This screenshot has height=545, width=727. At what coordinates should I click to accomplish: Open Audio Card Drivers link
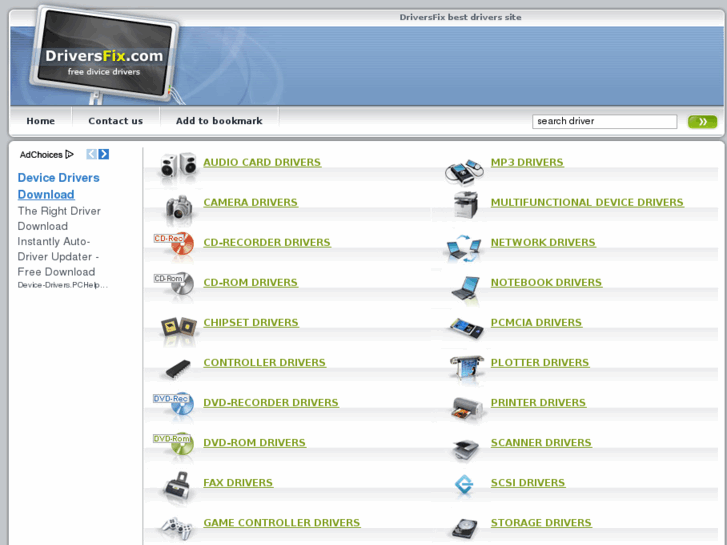262,162
